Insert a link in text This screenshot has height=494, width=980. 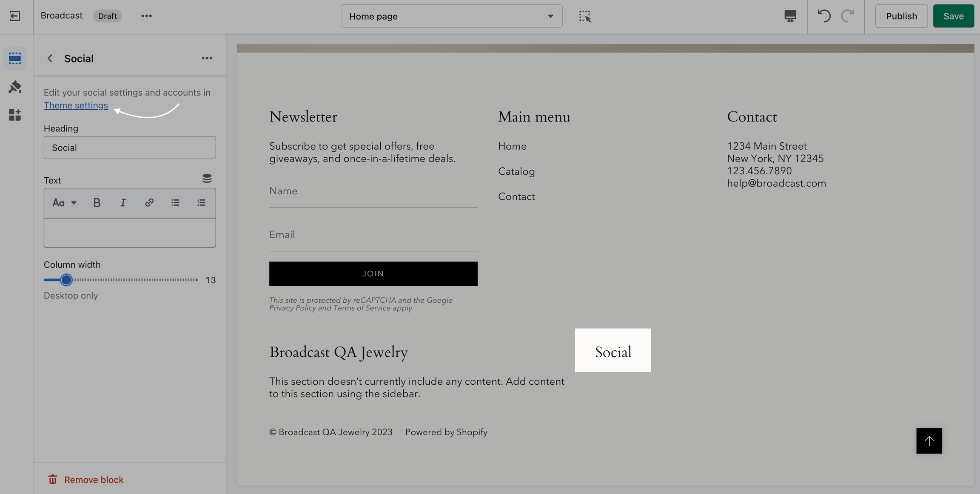coord(149,203)
